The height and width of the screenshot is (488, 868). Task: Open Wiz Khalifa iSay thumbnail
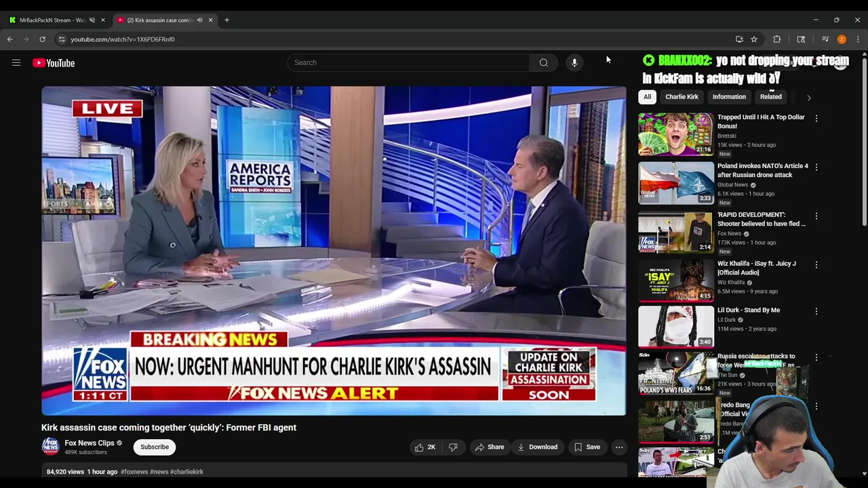click(676, 281)
